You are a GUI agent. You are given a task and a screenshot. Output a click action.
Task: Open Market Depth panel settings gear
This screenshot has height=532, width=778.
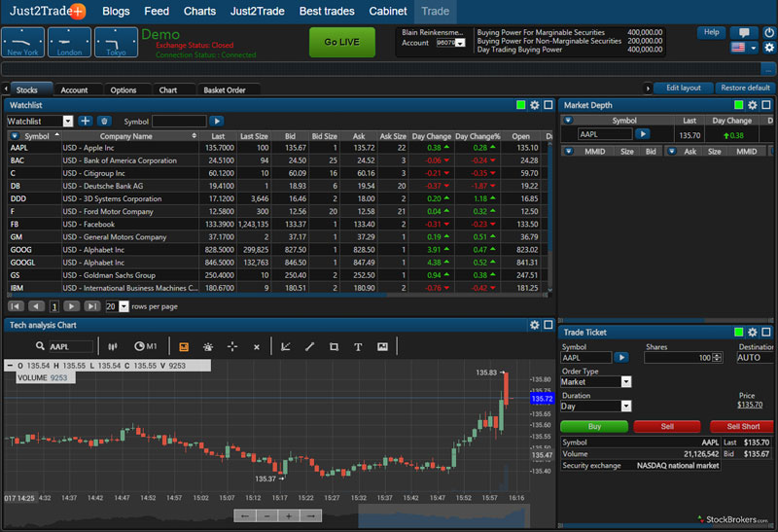click(x=753, y=105)
